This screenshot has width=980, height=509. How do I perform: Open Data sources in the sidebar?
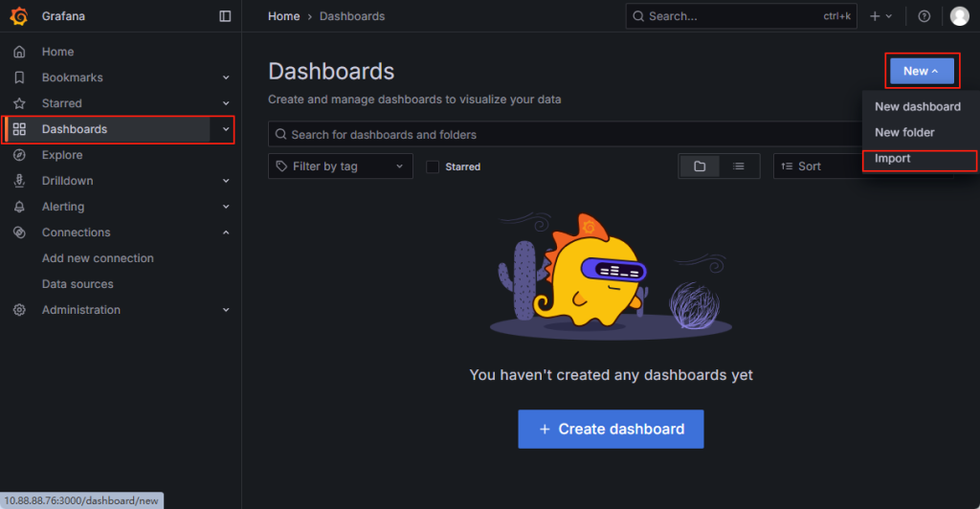point(78,284)
